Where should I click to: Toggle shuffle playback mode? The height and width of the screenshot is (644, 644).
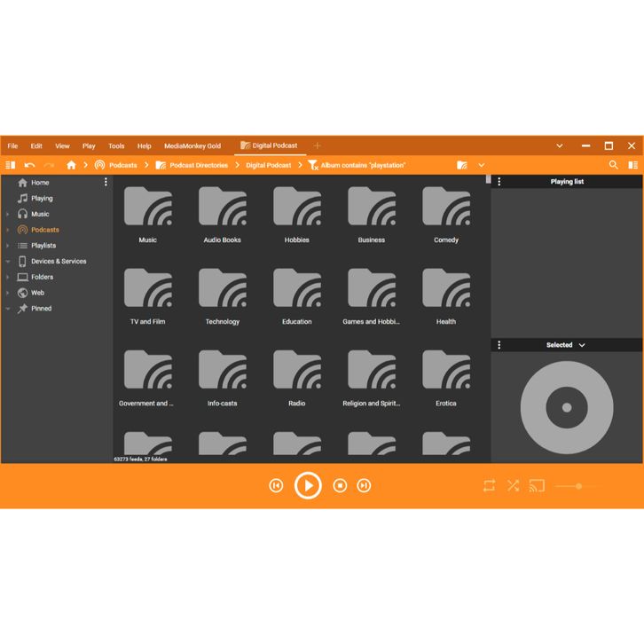(x=513, y=485)
